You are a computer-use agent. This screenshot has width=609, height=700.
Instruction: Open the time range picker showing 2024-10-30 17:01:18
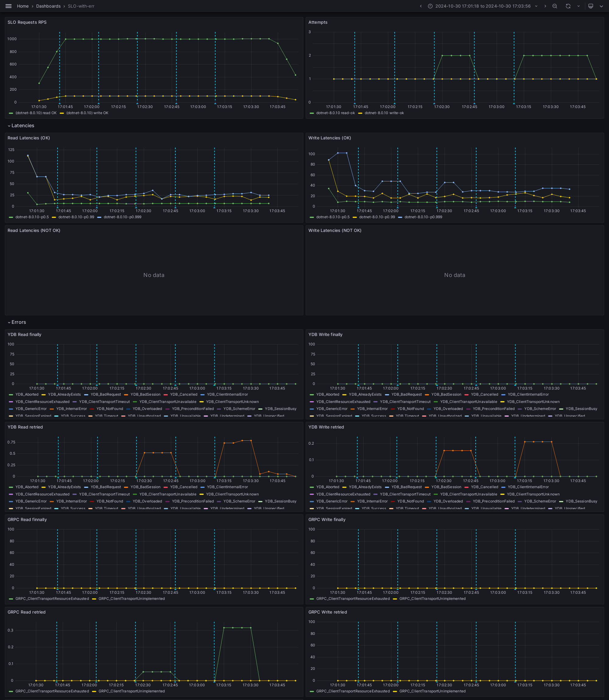click(483, 6)
